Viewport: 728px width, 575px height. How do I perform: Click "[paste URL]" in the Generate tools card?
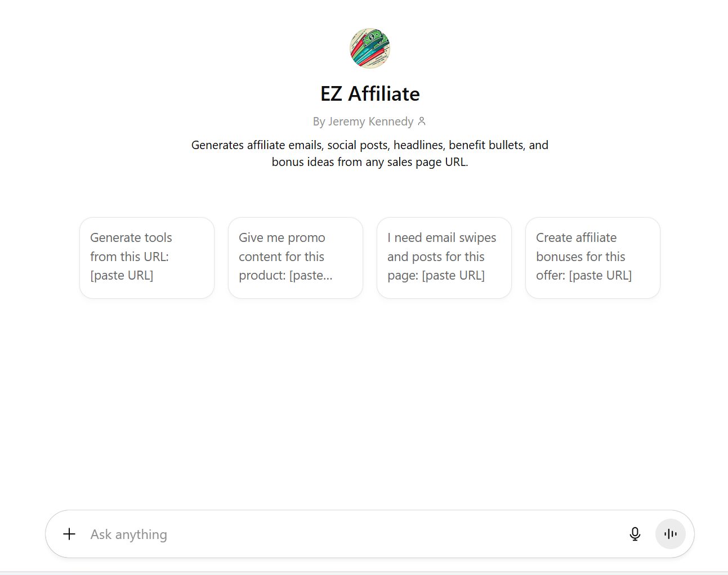(122, 276)
